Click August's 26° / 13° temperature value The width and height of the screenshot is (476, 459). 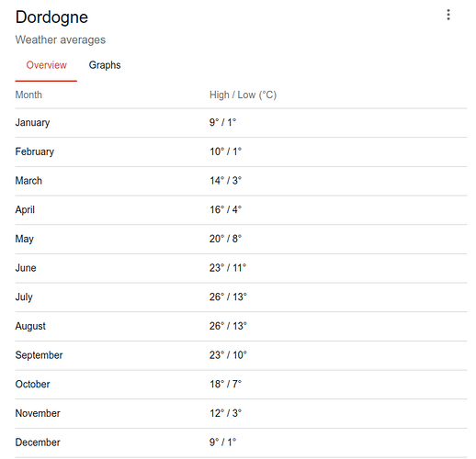pos(228,326)
